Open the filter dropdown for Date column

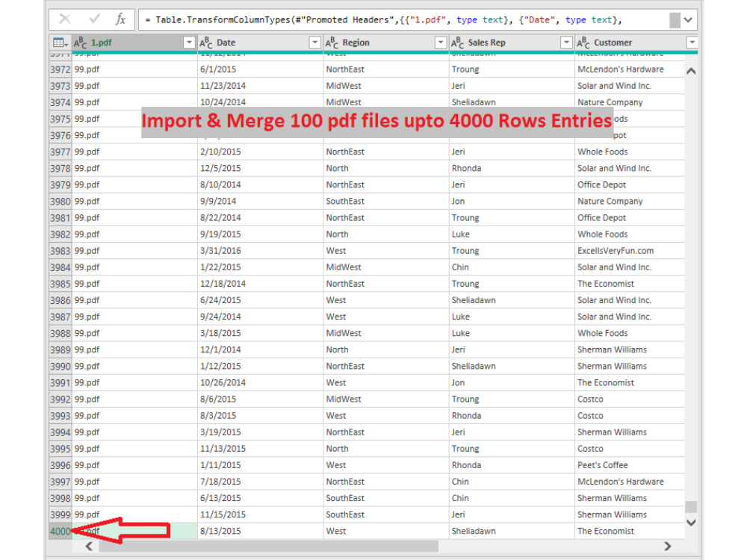315,43
